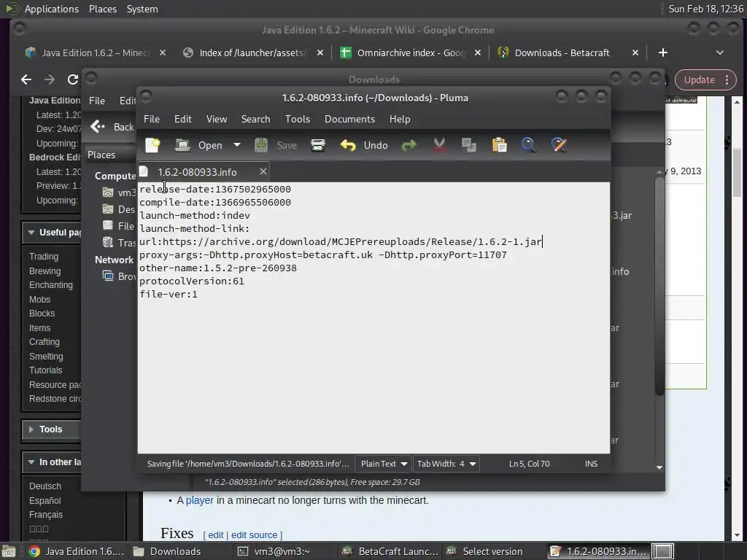Expand the Tools sidebar section
This screenshot has height=560, width=747.
pos(31,429)
